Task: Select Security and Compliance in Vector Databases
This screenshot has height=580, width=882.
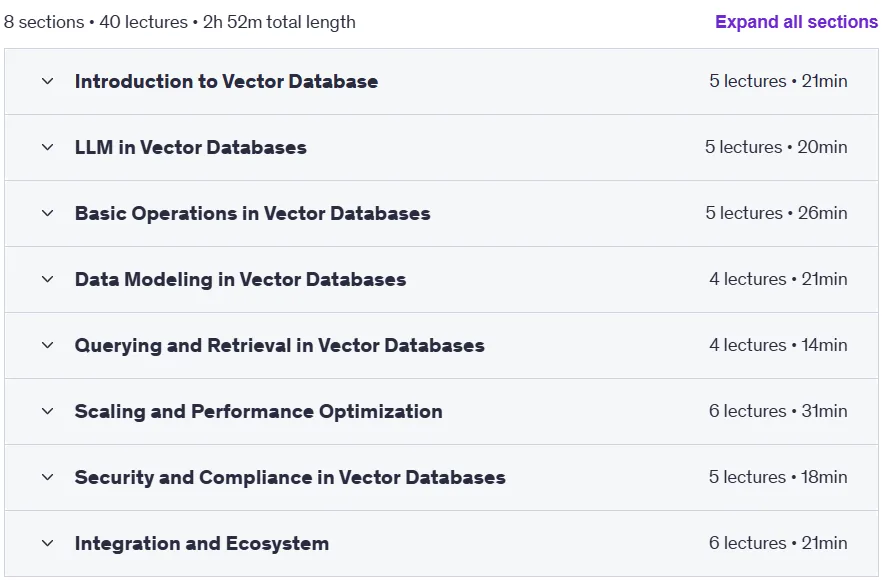Action: point(290,478)
